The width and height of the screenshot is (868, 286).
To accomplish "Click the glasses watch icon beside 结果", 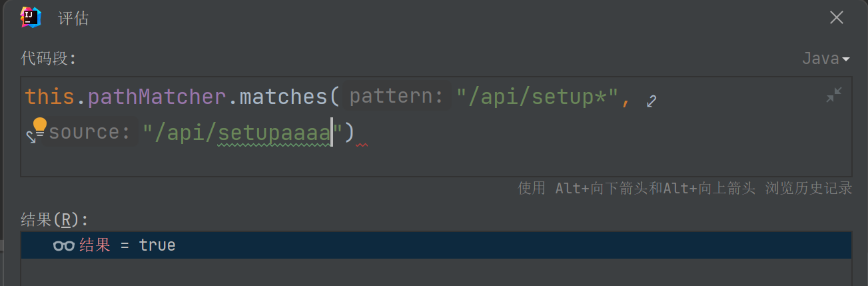I will [x=63, y=245].
